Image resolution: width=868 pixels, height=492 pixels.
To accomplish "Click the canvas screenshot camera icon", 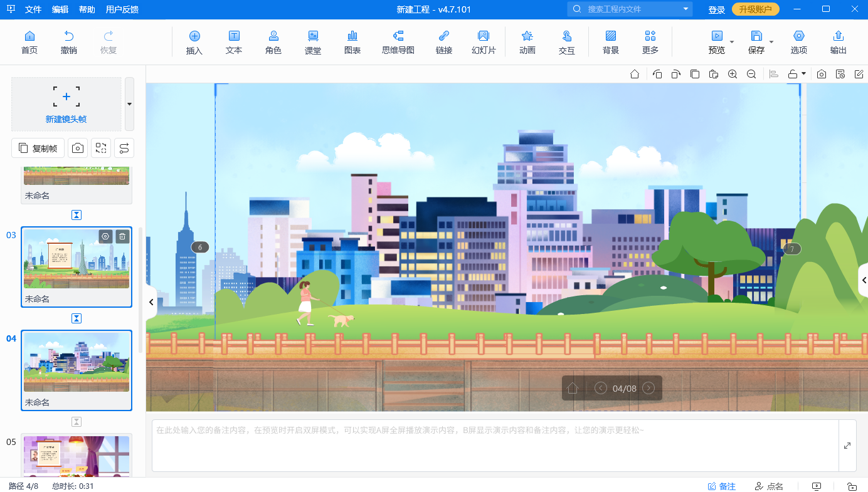I will (x=822, y=74).
